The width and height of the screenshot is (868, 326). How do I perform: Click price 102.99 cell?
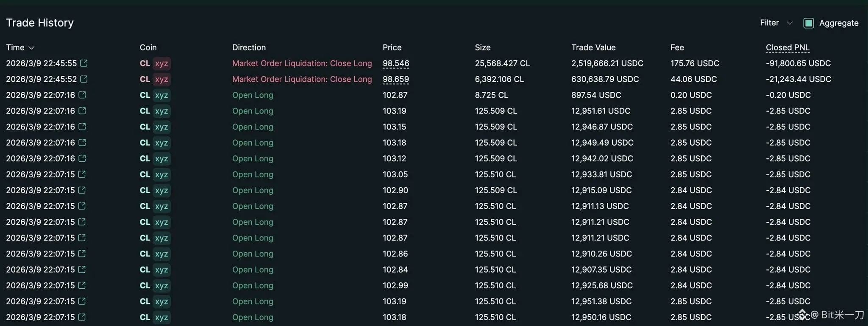coord(395,285)
